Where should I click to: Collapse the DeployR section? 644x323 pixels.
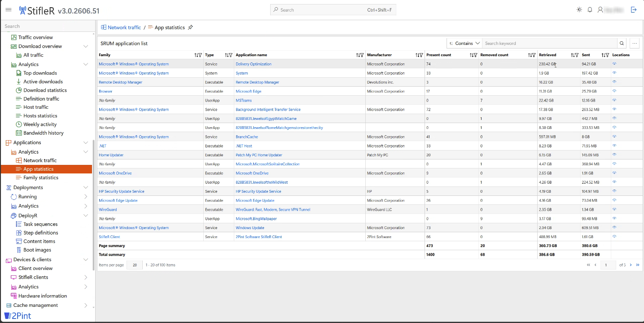pyautogui.click(x=86, y=216)
